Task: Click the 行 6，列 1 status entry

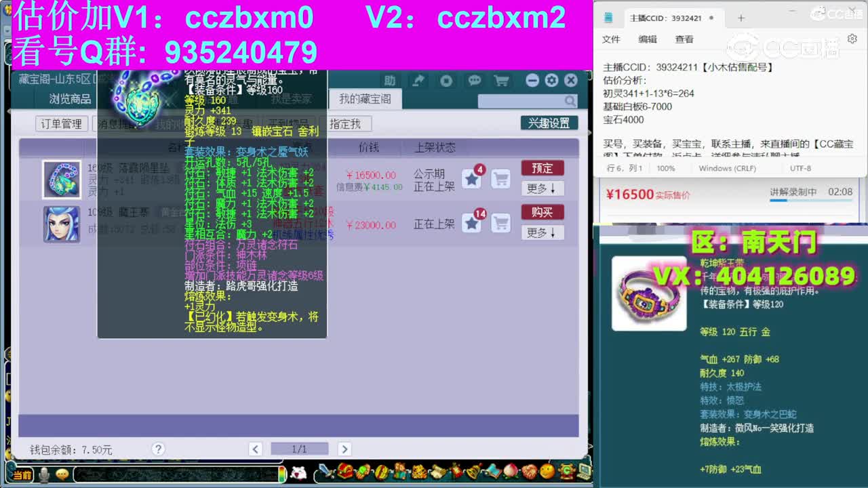Action: [625, 168]
